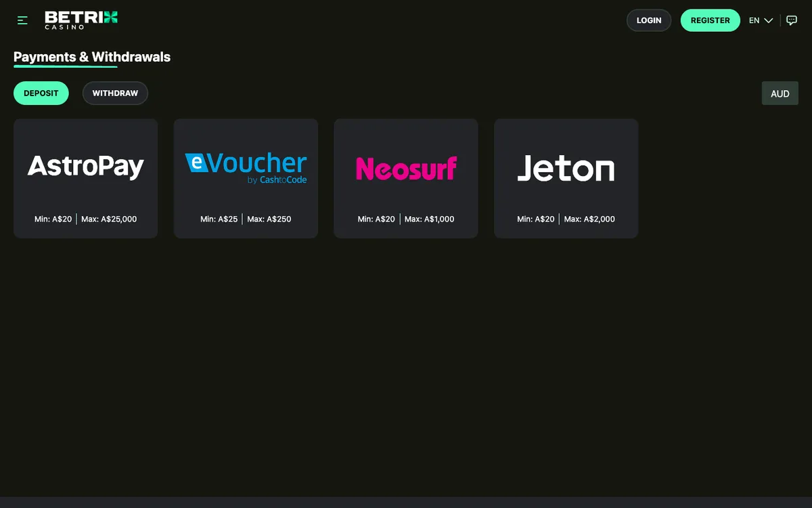Screen dimensions: 812x508
Task: Choose the Jeton payment card
Action: point(566,179)
